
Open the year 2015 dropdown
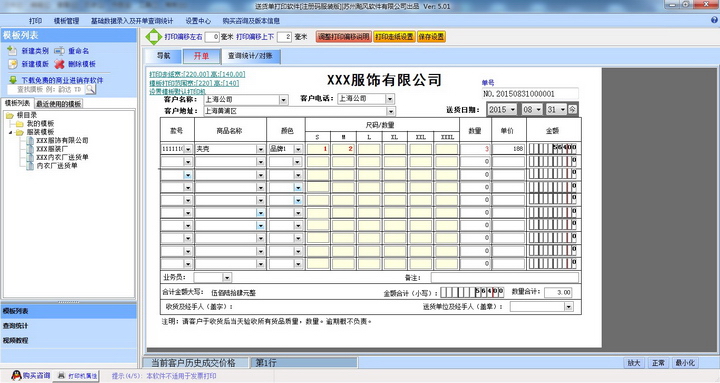[512, 109]
